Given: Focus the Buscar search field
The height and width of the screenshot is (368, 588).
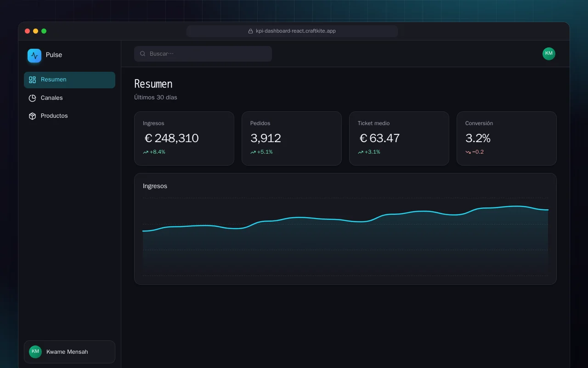Looking at the screenshot, I should point(203,54).
